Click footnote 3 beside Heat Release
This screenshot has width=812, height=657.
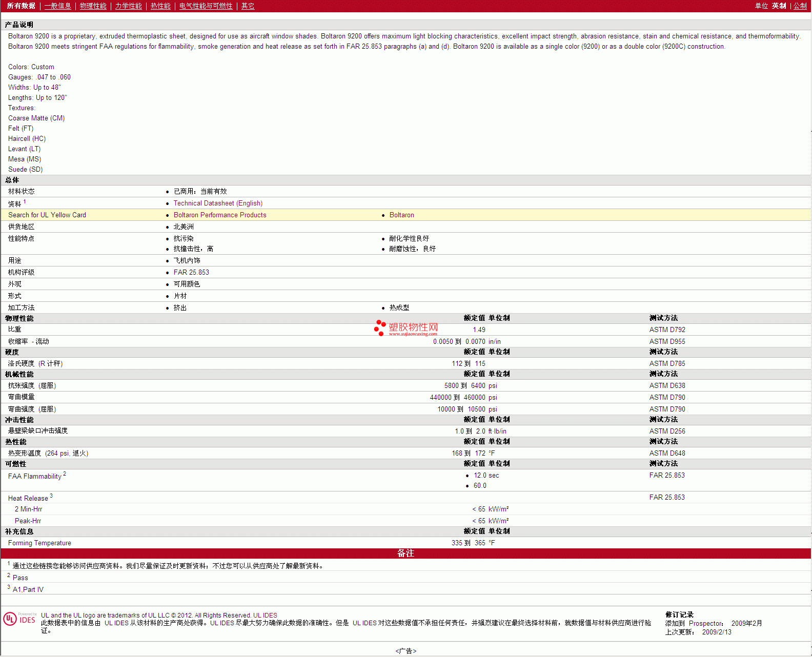coord(51,496)
